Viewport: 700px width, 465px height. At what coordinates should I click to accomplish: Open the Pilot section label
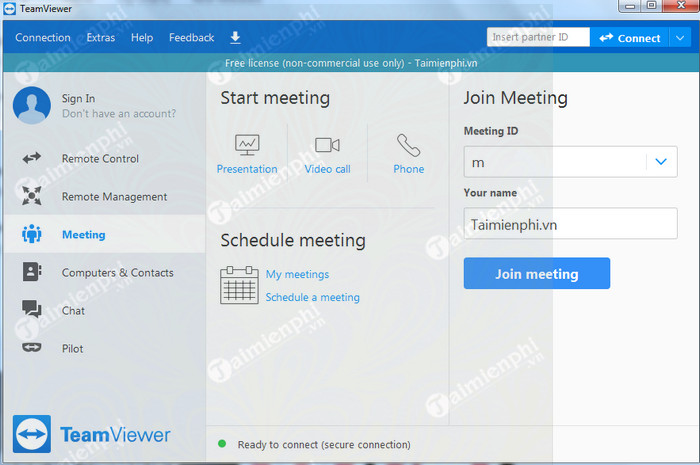point(72,349)
